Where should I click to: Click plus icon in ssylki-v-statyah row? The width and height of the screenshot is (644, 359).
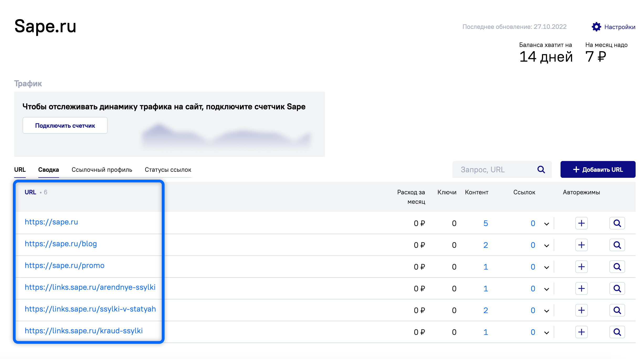(x=581, y=310)
